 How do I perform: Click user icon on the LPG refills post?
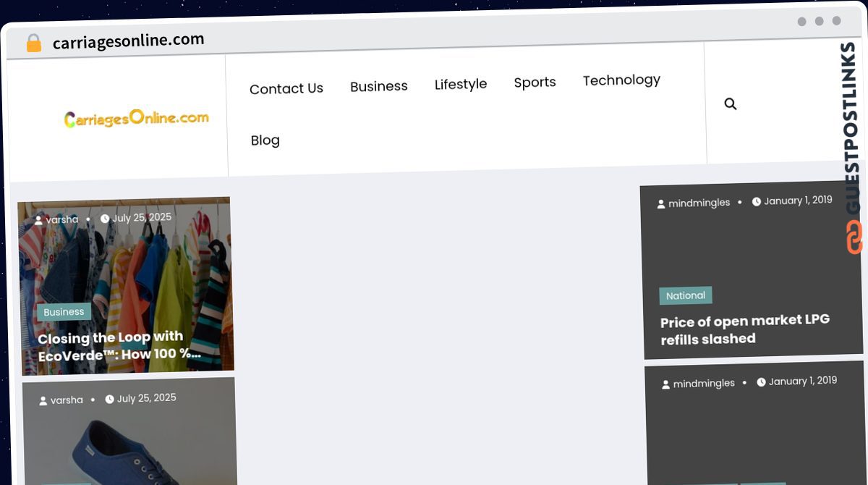coord(661,204)
